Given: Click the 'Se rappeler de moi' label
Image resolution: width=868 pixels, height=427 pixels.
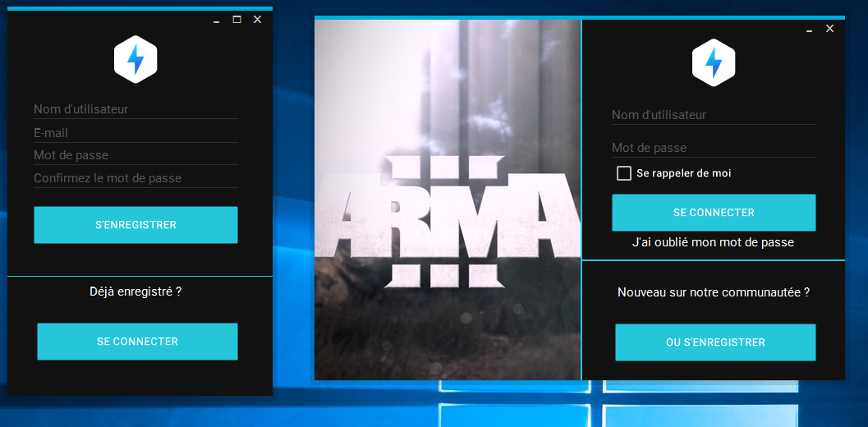Looking at the screenshot, I should point(684,173).
